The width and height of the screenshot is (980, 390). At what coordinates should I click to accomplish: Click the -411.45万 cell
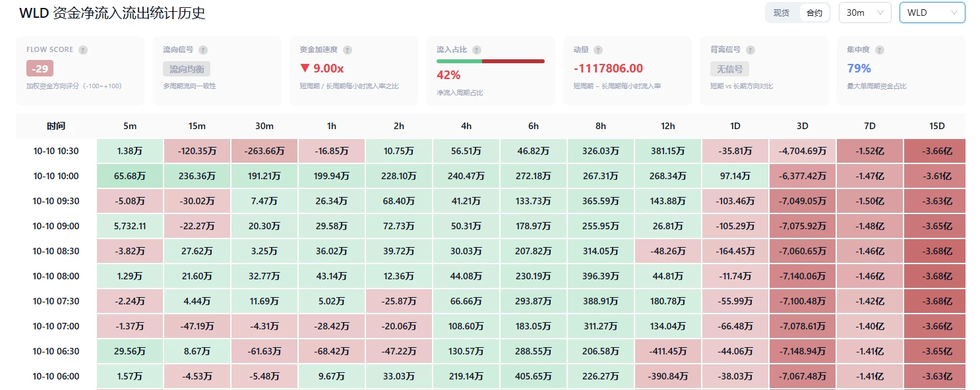pos(668,351)
